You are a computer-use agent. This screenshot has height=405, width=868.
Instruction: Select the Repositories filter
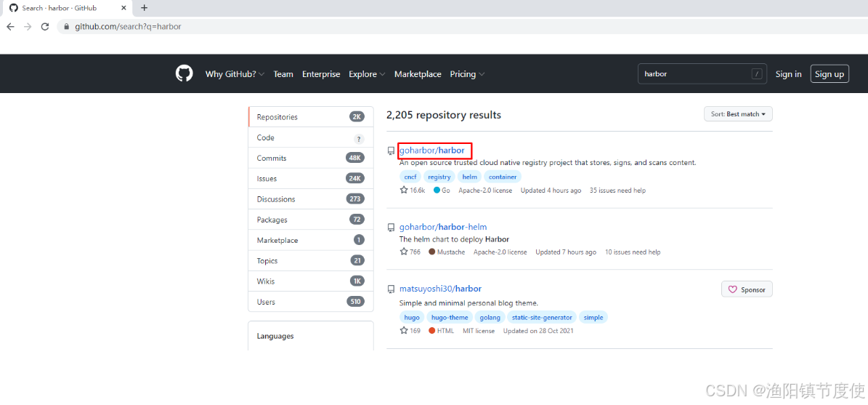coord(311,117)
